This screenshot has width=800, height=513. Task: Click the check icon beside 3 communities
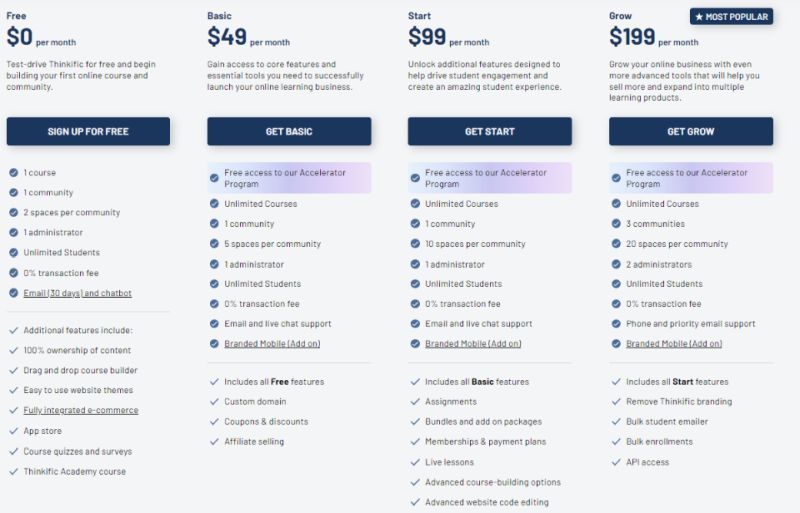tap(616, 224)
